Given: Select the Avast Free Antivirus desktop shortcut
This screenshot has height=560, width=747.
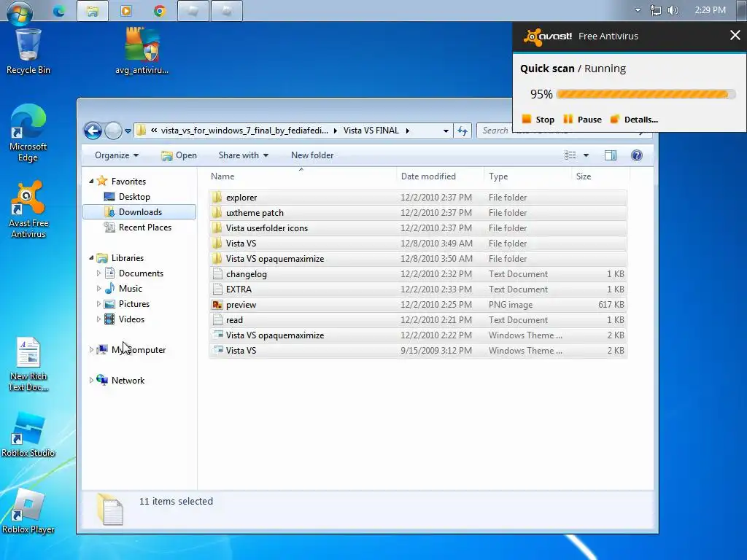Looking at the screenshot, I should click(28, 209).
